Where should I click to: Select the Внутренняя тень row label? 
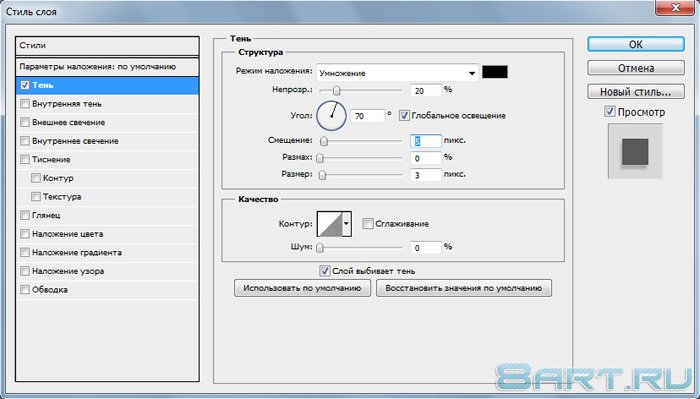pyautogui.click(x=67, y=104)
